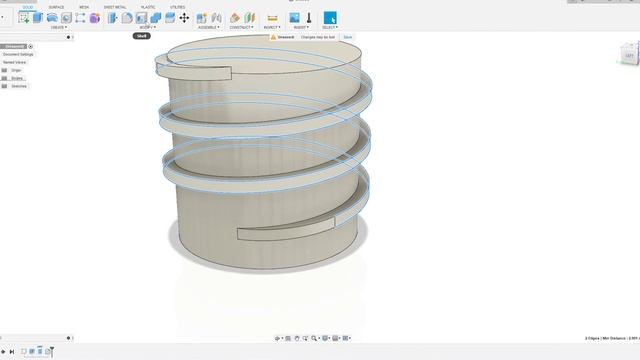The height and width of the screenshot is (360, 640).
Task: Switch to the SHEET METAL tab
Action: coord(115,7)
